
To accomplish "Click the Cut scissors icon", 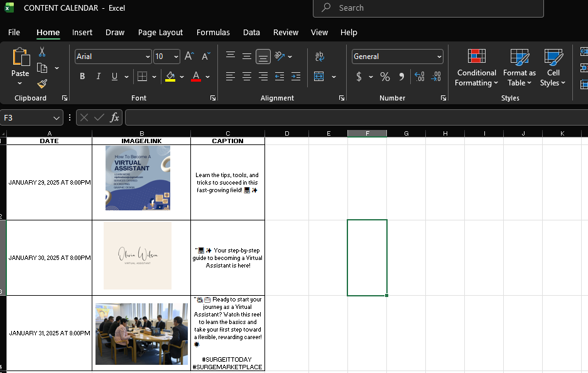I will point(42,52).
